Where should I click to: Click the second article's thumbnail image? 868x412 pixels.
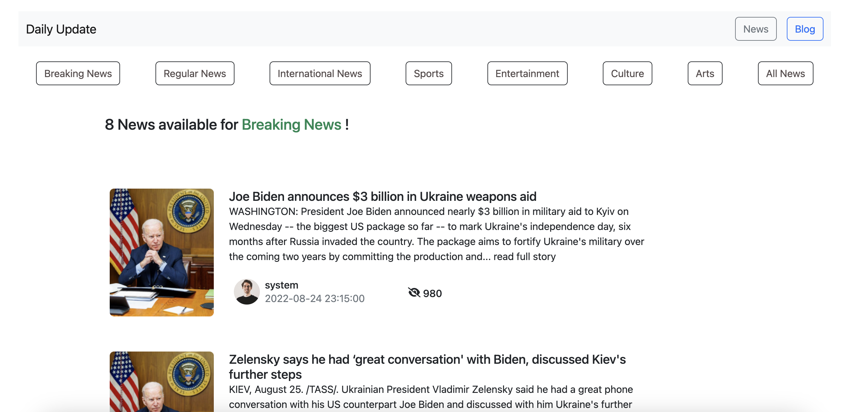(x=161, y=382)
